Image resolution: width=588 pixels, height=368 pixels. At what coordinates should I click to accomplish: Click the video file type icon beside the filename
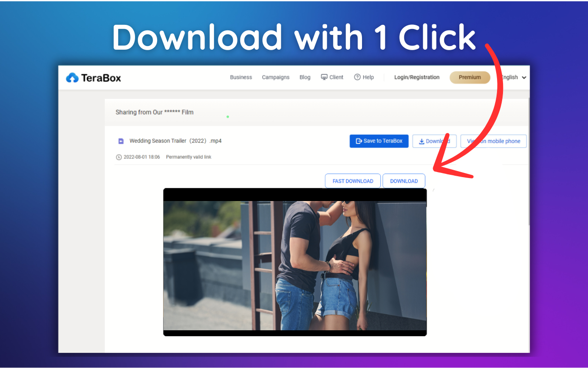point(121,140)
